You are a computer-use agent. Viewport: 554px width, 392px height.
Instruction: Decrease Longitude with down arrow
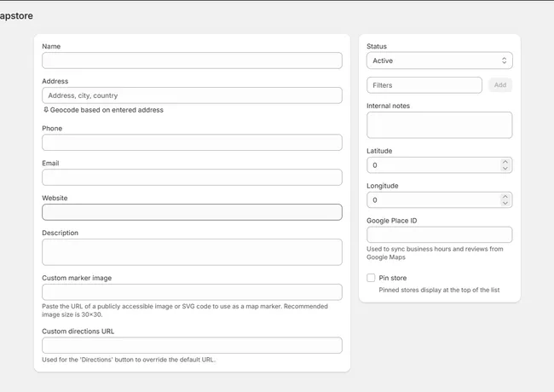[x=505, y=204]
